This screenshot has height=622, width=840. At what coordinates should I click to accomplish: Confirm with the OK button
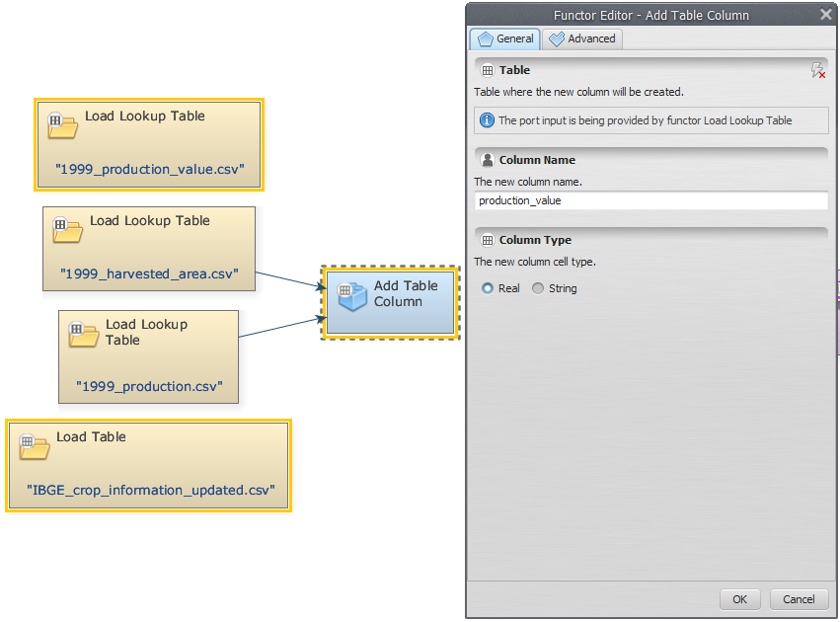tap(739, 599)
